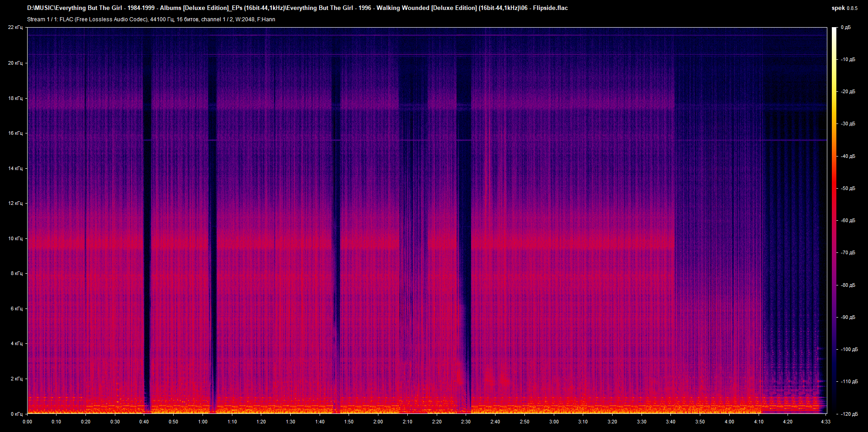Screen dimensions: 868x432
Task: Pick the 0:50 time axis label
Action: point(173,422)
